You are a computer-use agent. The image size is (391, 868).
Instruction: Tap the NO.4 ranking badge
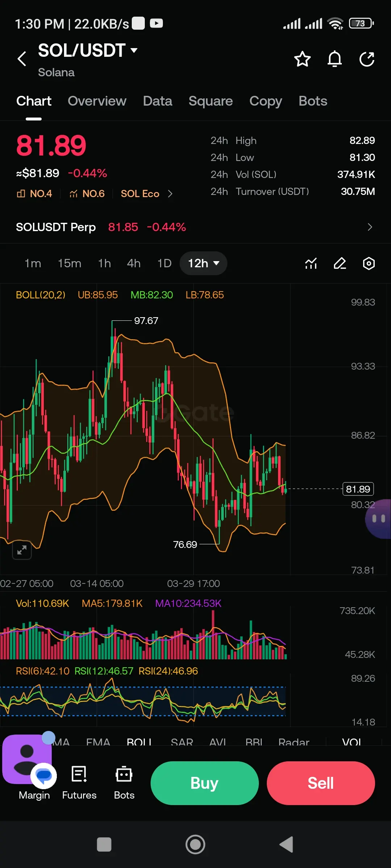[34, 194]
